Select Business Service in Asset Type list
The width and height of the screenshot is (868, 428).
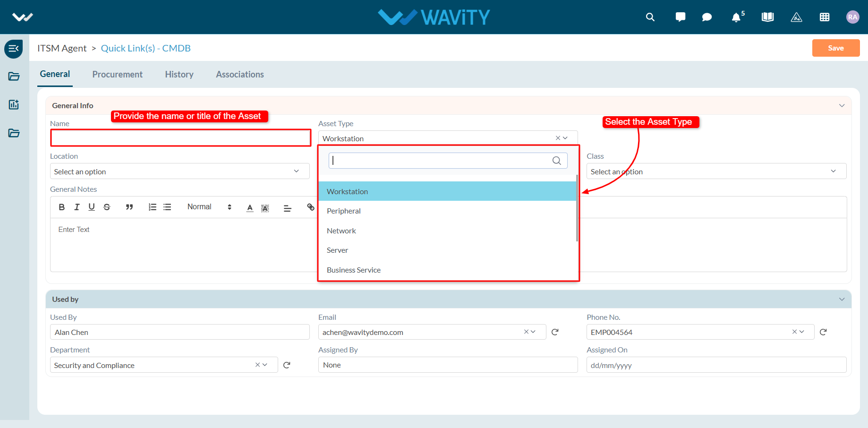point(447,270)
